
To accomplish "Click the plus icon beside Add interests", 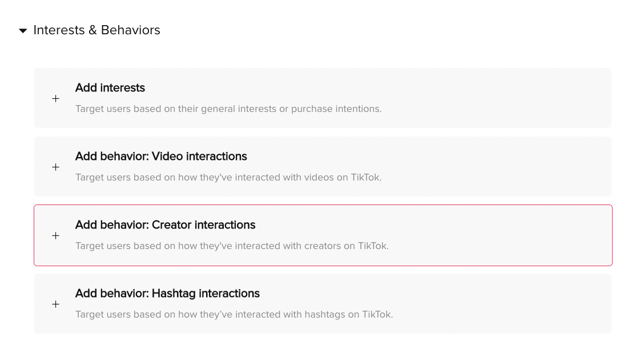I will click(55, 99).
